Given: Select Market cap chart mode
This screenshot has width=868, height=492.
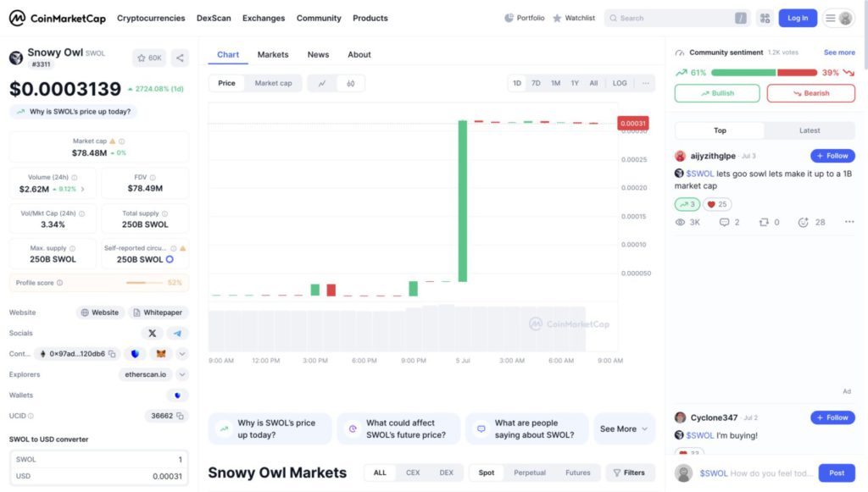Looking at the screenshot, I should (x=273, y=84).
